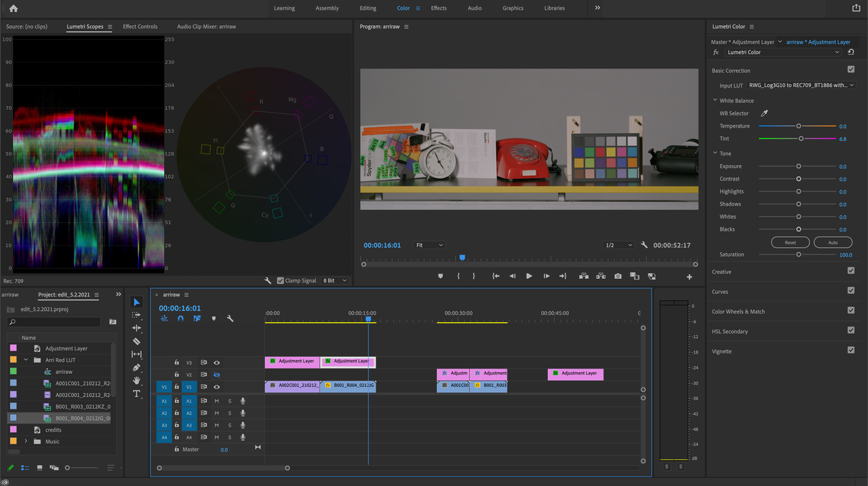The width and height of the screenshot is (868, 486).
Task: Click Mark In in Program monitor
Action: (x=458, y=276)
